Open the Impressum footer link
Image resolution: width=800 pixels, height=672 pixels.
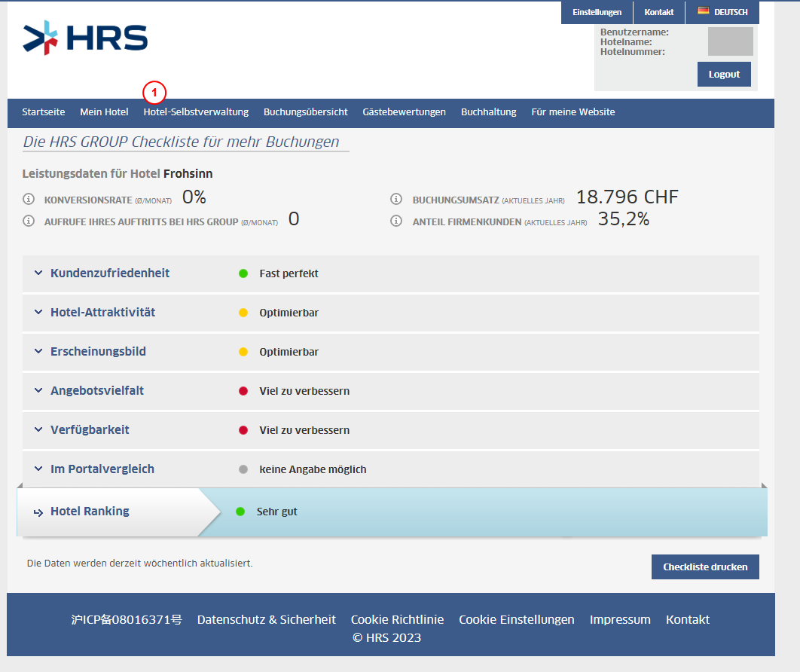620,619
